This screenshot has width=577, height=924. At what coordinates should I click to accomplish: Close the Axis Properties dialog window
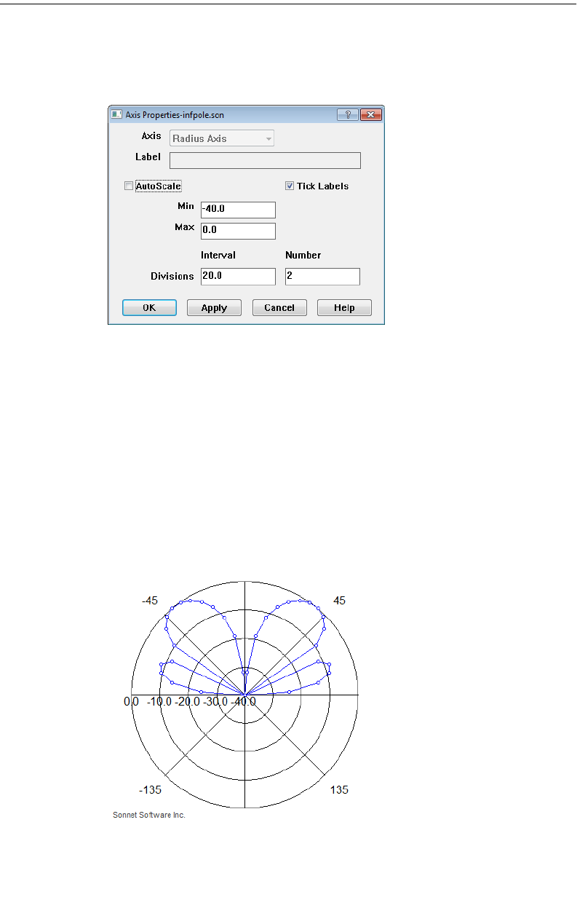pyautogui.click(x=371, y=115)
